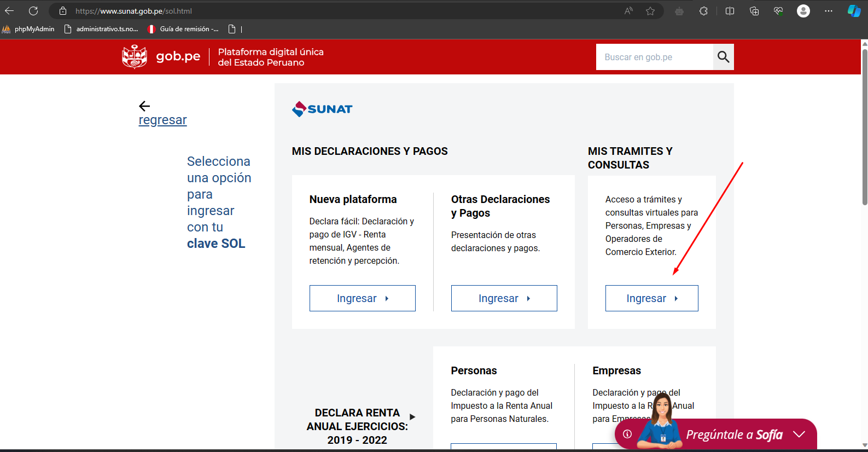The width and height of the screenshot is (868, 452).
Task: Open the browser extensions puzzle icon
Action: click(x=704, y=11)
